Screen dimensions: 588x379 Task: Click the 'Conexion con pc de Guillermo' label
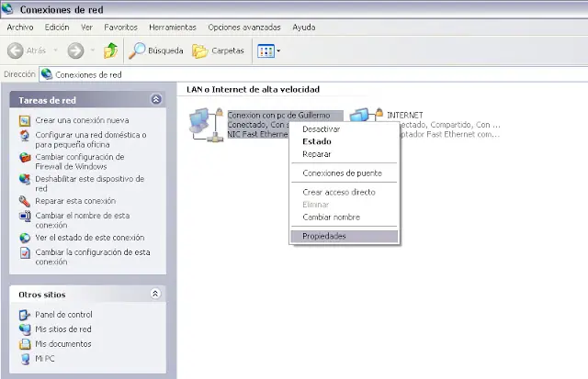click(x=278, y=116)
